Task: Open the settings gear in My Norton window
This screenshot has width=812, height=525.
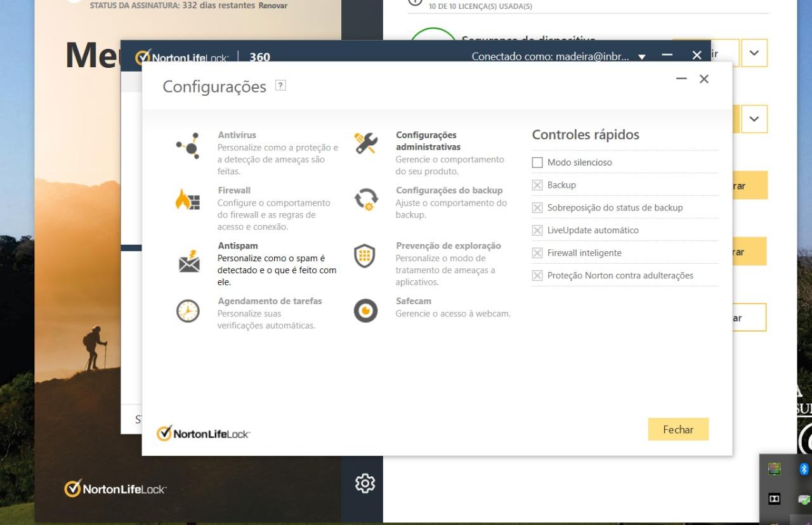Action: coord(365,483)
